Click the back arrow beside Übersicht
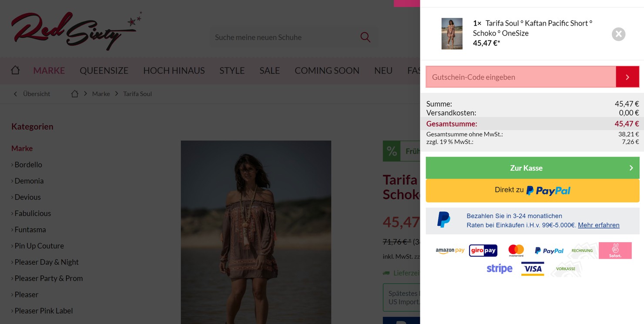Image resolution: width=644 pixels, height=324 pixels. click(x=15, y=94)
